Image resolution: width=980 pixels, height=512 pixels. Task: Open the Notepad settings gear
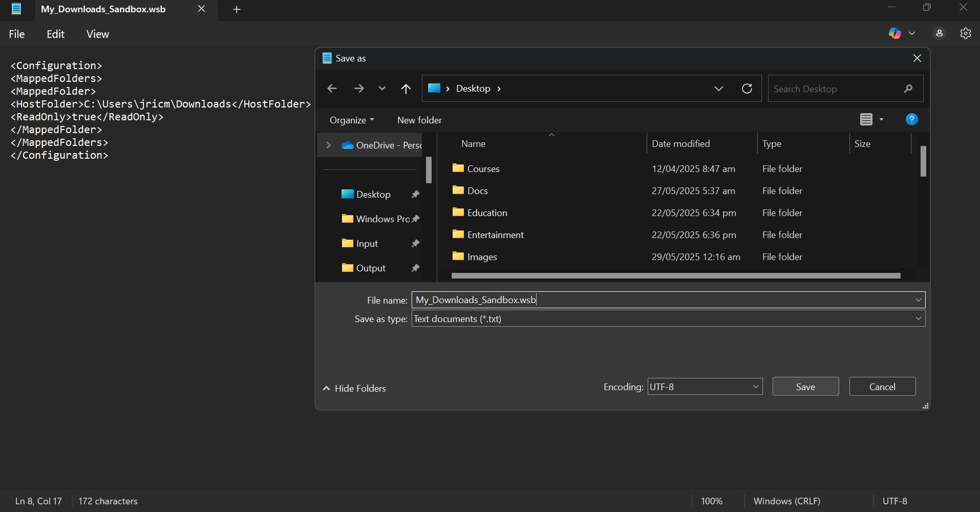(966, 33)
